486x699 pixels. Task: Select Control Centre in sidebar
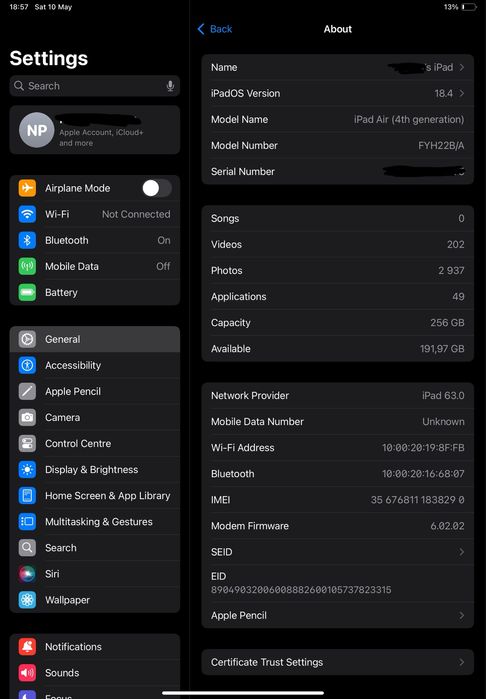coord(95,444)
